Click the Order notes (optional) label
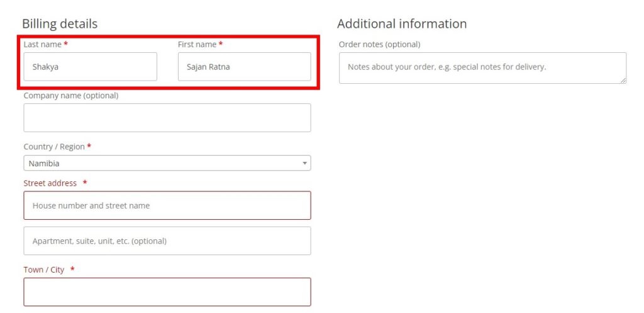Image resolution: width=644 pixels, height=313 pixels. pos(379,45)
